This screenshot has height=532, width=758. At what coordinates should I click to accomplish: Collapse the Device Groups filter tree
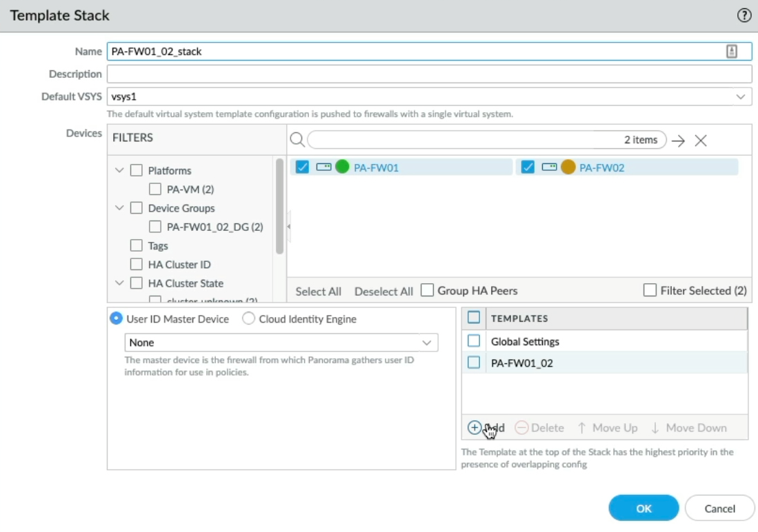pos(119,208)
